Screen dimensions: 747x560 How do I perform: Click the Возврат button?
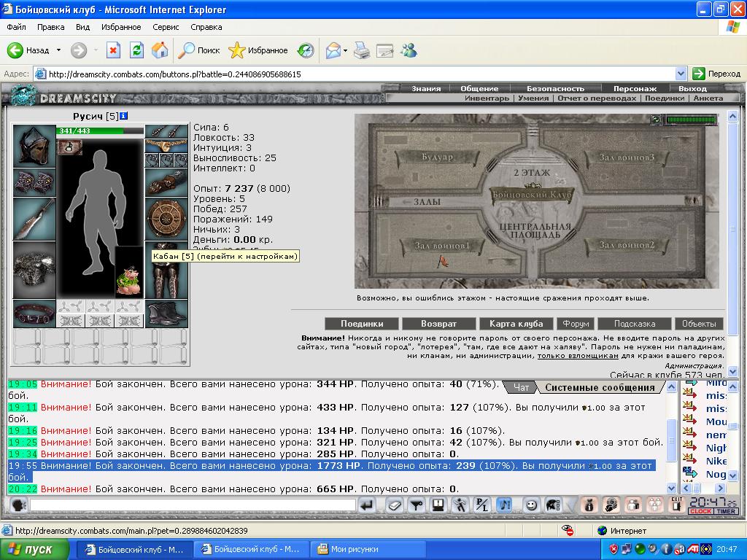coord(438,324)
